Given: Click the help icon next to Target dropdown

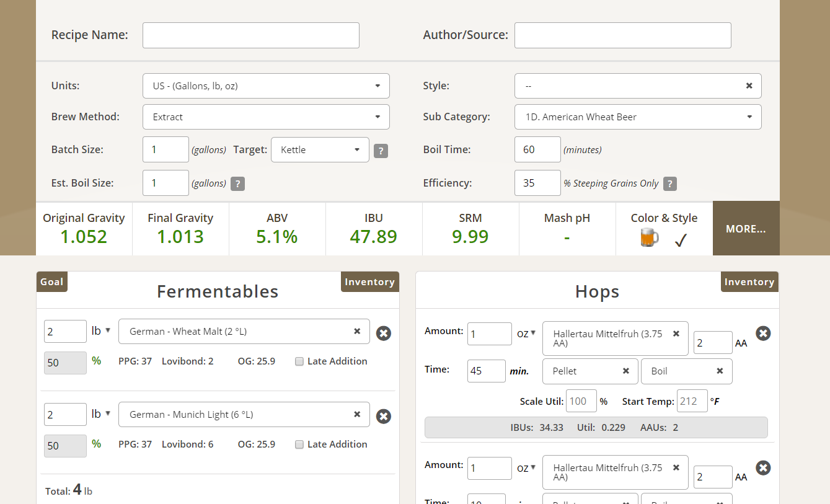Looking at the screenshot, I should [x=381, y=151].
